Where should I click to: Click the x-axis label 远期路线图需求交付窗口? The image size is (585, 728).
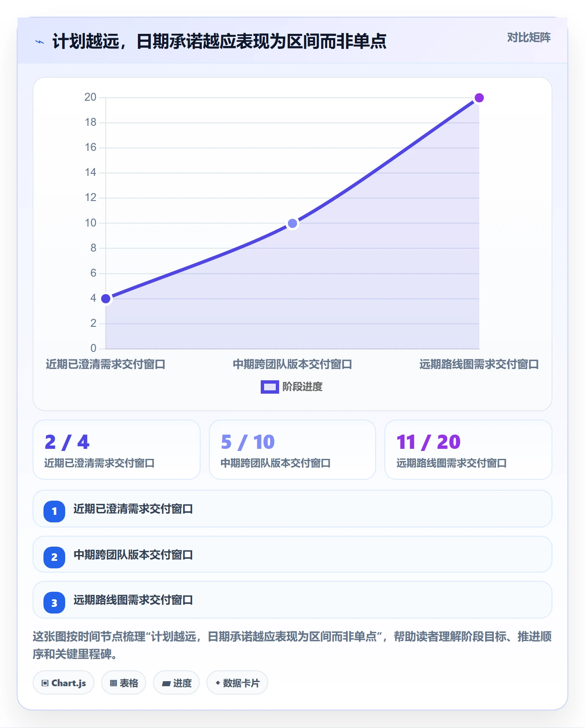tap(479, 364)
